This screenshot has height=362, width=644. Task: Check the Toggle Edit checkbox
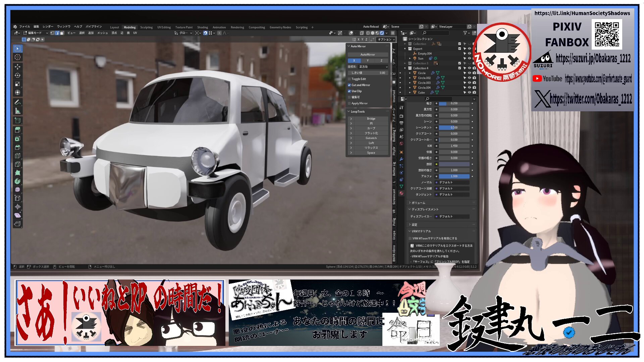[349, 79]
